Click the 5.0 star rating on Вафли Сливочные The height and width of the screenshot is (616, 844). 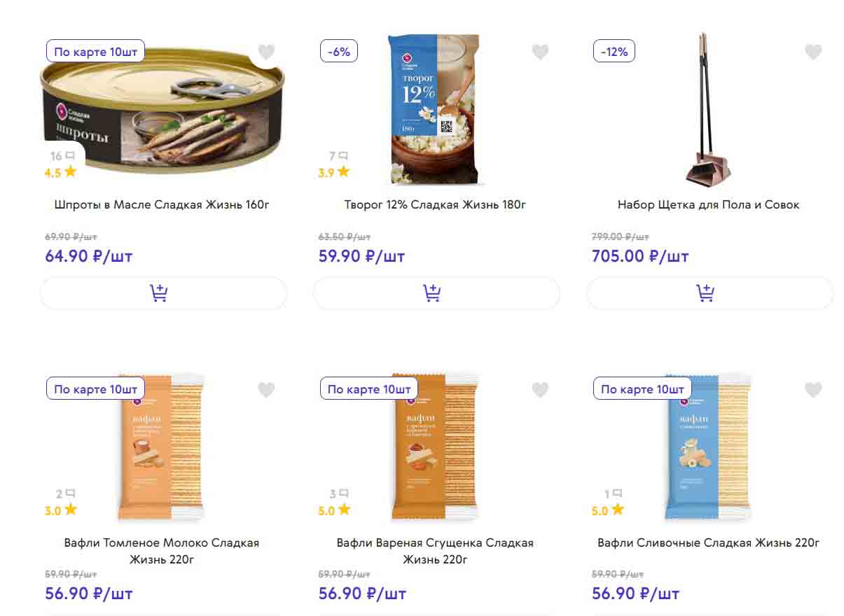(x=607, y=510)
